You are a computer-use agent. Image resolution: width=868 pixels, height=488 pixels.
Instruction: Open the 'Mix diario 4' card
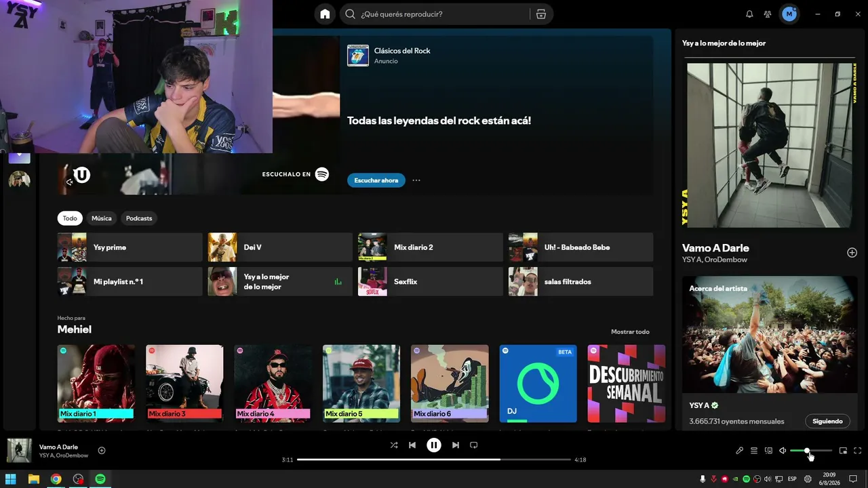click(273, 384)
